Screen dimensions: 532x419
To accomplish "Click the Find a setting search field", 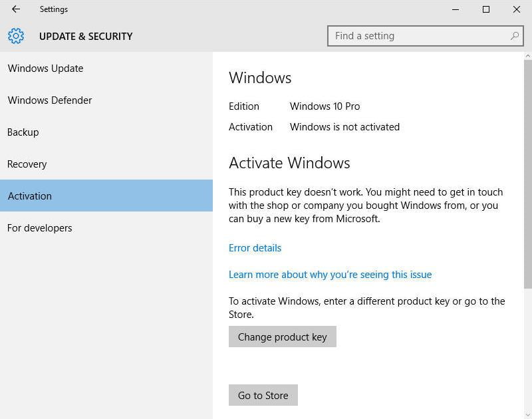I will 426,36.
